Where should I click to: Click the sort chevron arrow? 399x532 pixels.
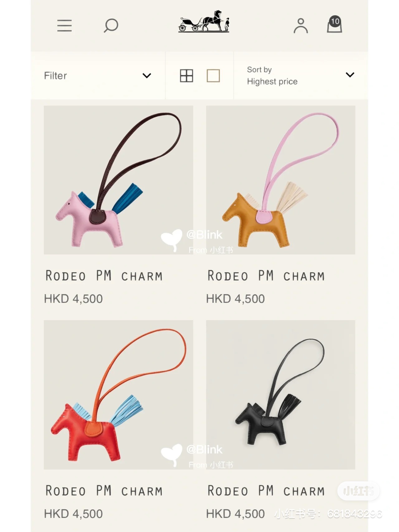[350, 75]
